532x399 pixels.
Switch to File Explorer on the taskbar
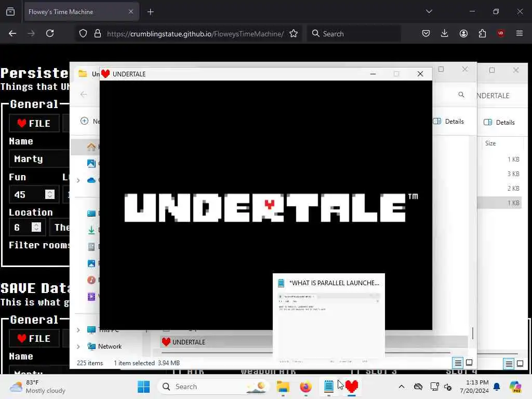[x=283, y=387]
